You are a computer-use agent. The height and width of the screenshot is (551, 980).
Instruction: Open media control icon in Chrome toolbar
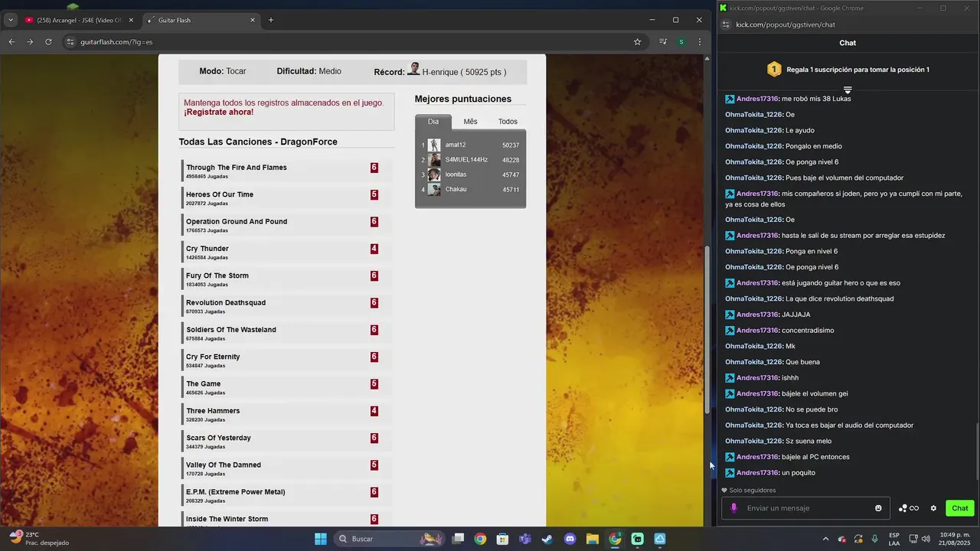coord(662,42)
